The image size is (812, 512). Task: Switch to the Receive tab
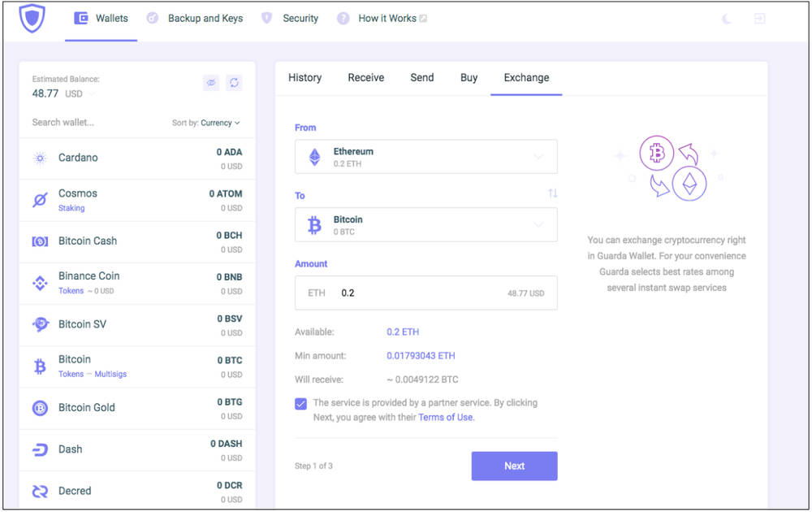click(x=366, y=78)
